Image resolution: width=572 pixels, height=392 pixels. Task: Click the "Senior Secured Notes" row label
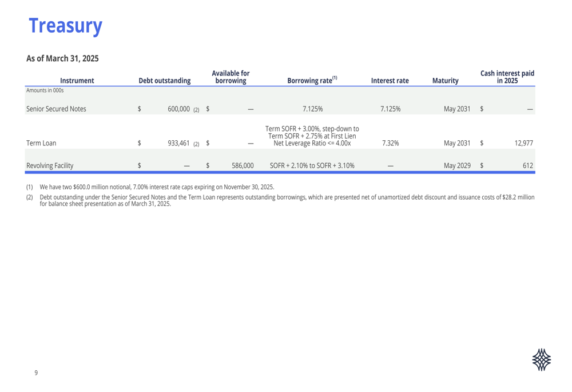pos(56,109)
